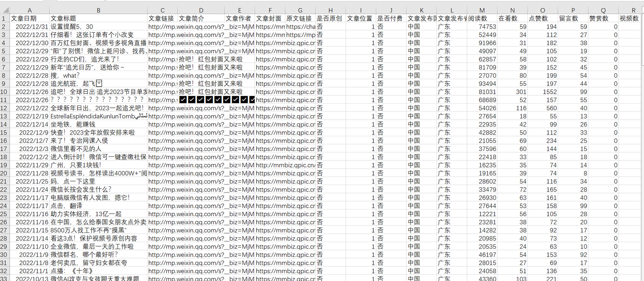The height and width of the screenshot is (281, 644).
Task: Select row 25 header number
Action: coord(5,214)
